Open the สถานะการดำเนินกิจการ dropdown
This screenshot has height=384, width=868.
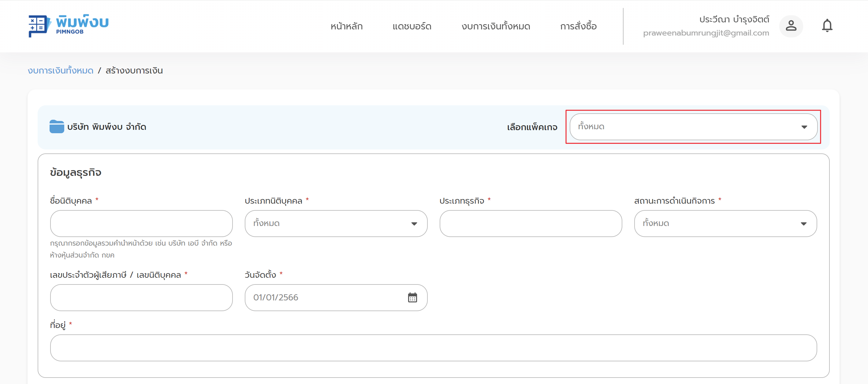(x=725, y=224)
